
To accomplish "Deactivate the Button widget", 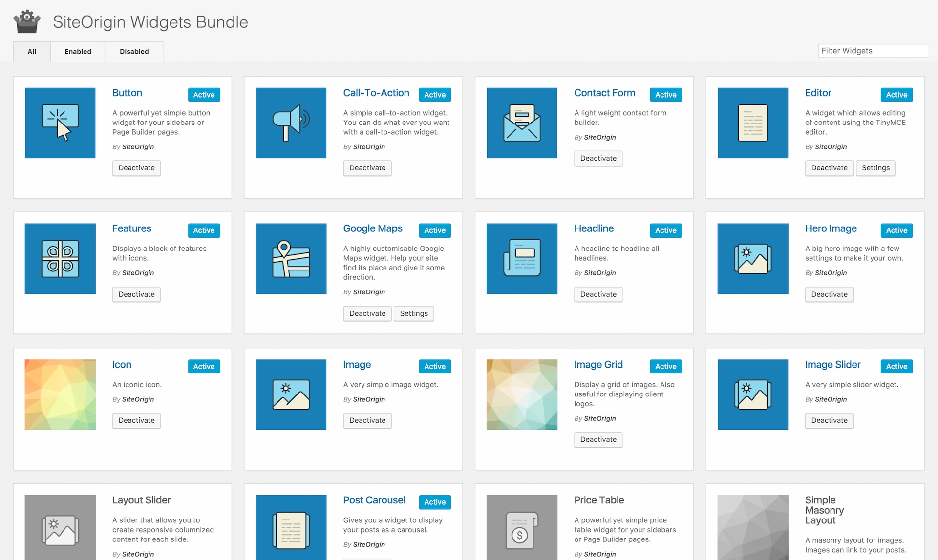I will pos(137,168).
